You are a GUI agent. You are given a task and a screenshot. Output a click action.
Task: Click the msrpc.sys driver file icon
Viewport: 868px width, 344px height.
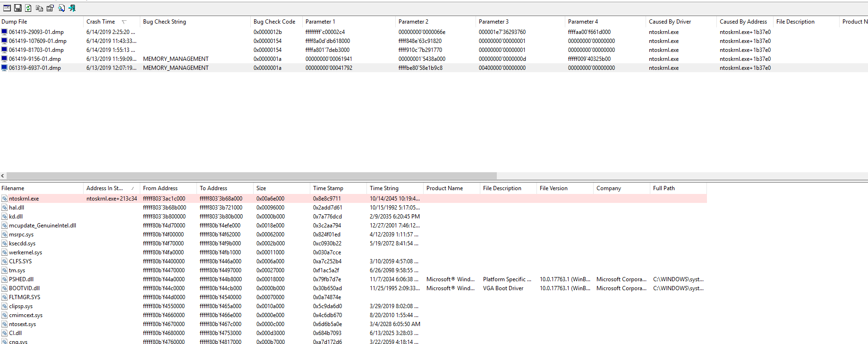[x=4, y=235]
